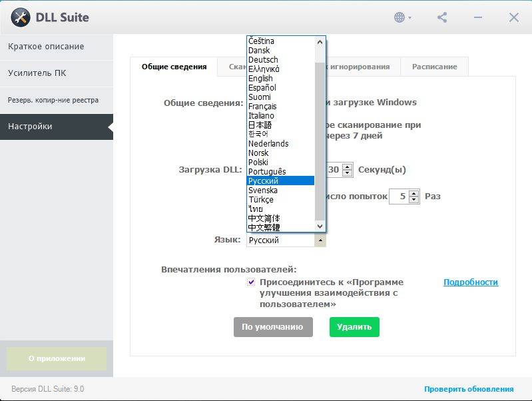Click the green Удалить button
The width and height of the screenshot is (532, 401).
(354, 327)
